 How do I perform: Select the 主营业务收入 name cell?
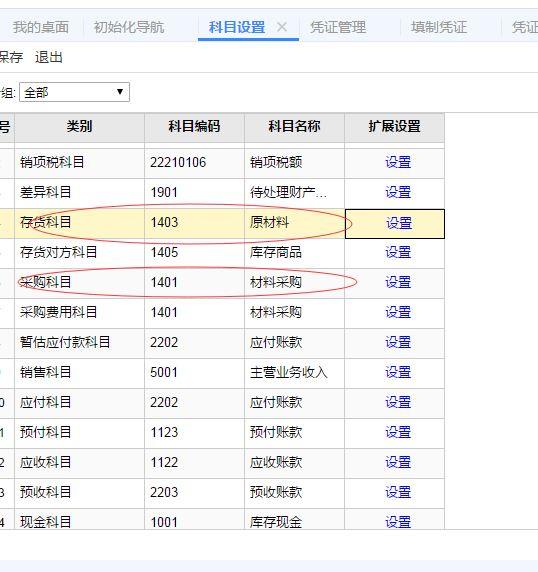click(294, 373)
